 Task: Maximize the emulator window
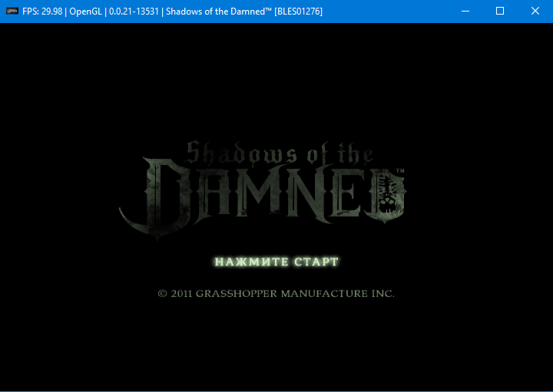500,12
